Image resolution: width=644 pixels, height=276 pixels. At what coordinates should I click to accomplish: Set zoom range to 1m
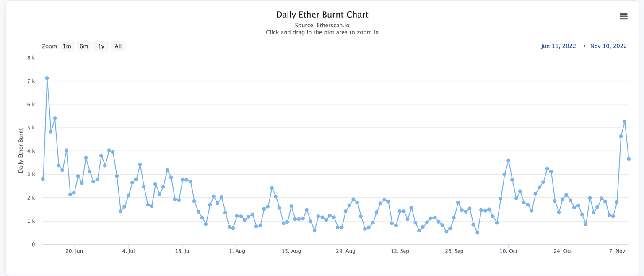tap(67, 46)
